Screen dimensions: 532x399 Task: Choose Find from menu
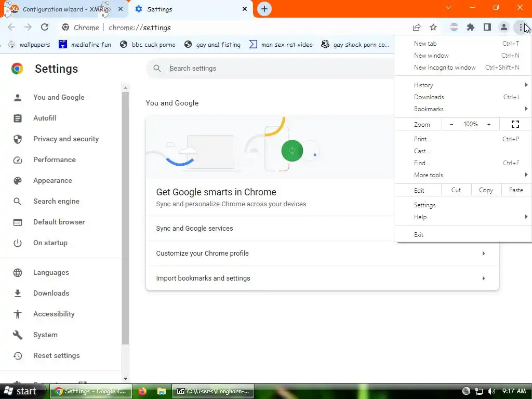[463, 163]
